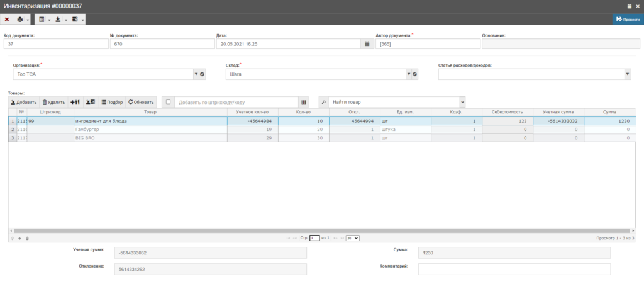Viewport: 644px width, 284px height.
Task: Toggle the add-by-barcode checkbox
Action: point(168,101)
